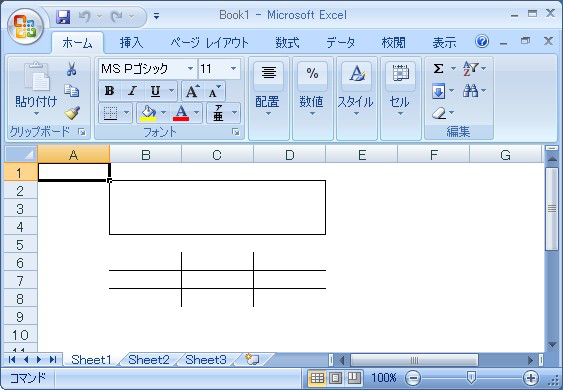The width and height of the screenshot is (563, 390).
Task: Open MS Pゴシック font name dropdown
Action: 190,69
